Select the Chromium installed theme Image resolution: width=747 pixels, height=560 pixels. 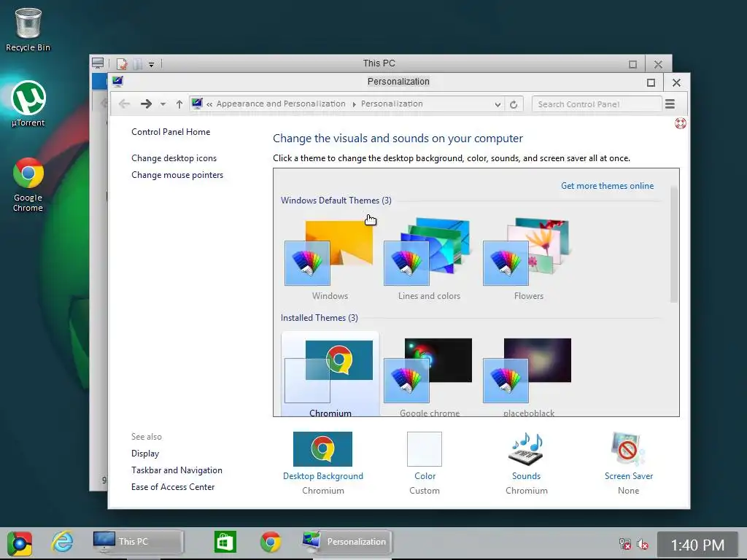tap(330, 376)
